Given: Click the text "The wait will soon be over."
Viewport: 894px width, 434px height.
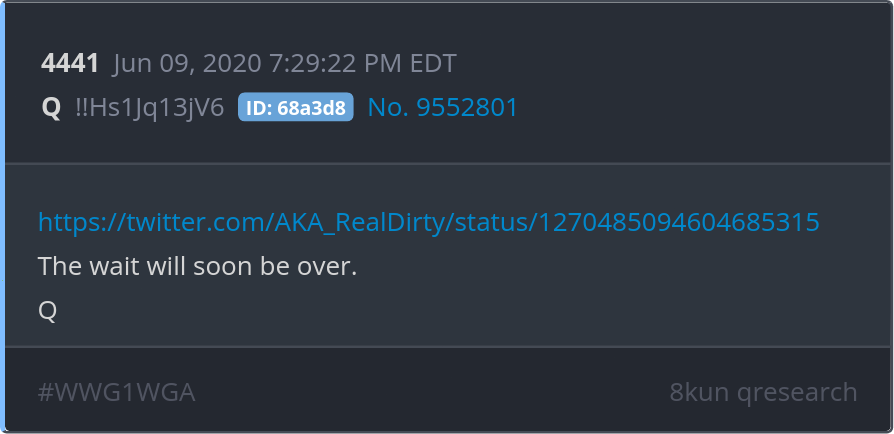Looking at the screenshot, I should click(x=197, y=266).
